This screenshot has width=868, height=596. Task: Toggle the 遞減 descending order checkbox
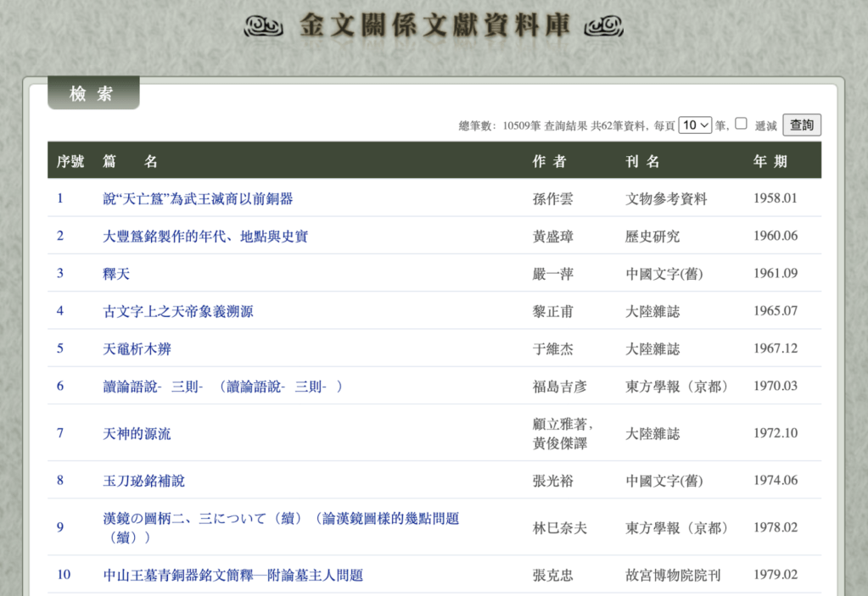pos(741,124)
